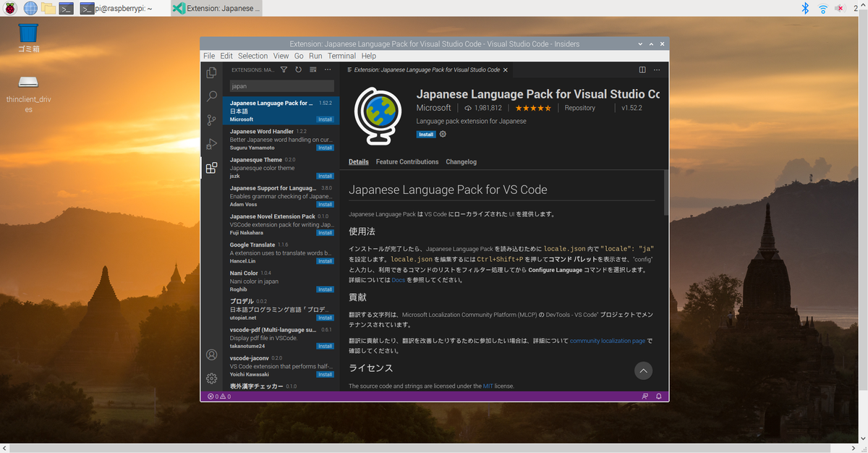Image resolution: width=868 pixels, height=453 pixels.
Task: Click the details page vertical scrollbar
Action: pos(666,192)
